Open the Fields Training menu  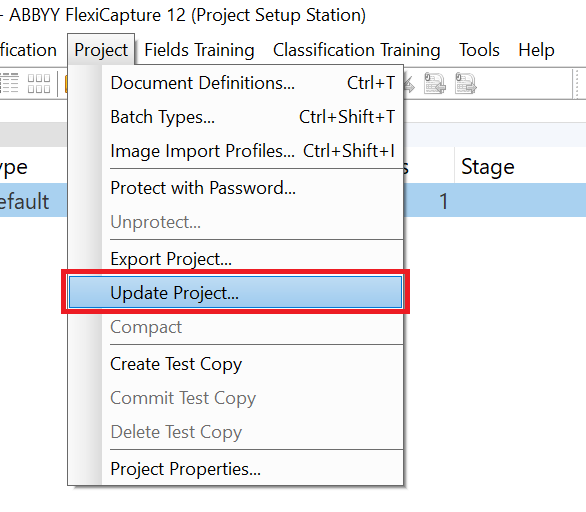(x=199, y=50)
